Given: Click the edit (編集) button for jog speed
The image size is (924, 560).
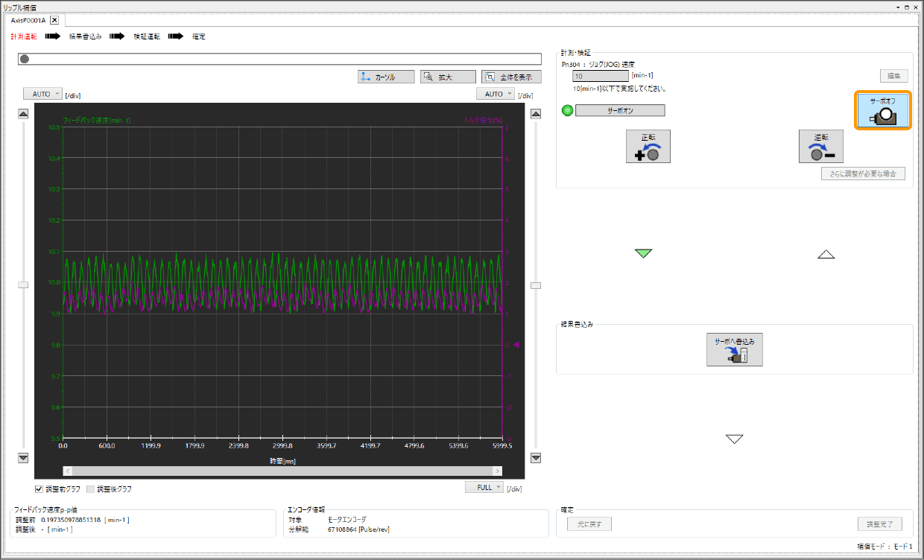Looking at the screenshot, I should pyautogui.click(x=893, y=75).
